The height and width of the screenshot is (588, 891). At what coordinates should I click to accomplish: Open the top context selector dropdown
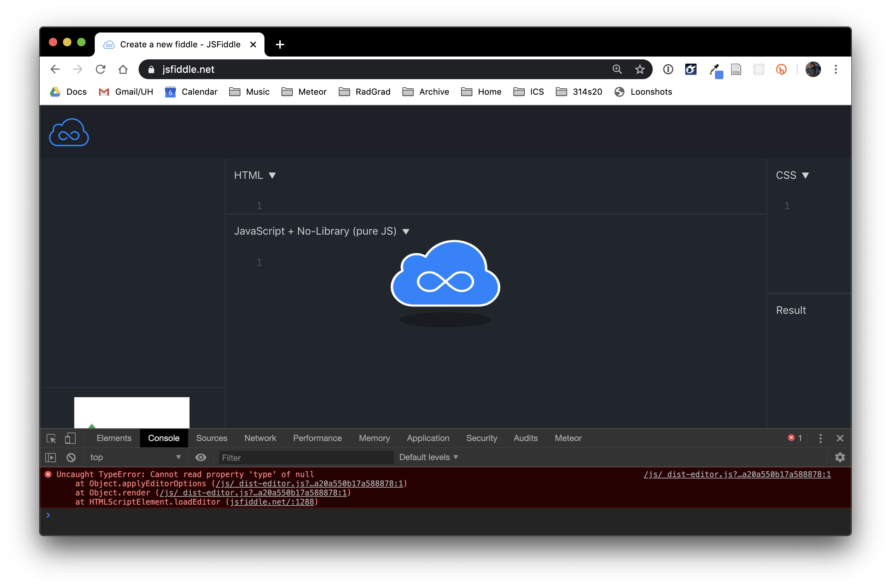click(135, 457)
